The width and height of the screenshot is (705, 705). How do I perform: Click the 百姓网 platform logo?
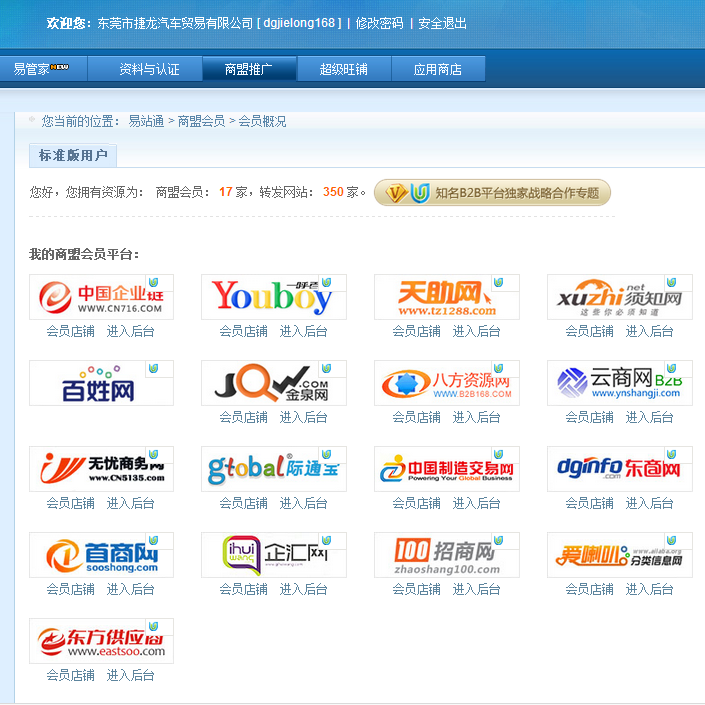click(x=101, y=383)
